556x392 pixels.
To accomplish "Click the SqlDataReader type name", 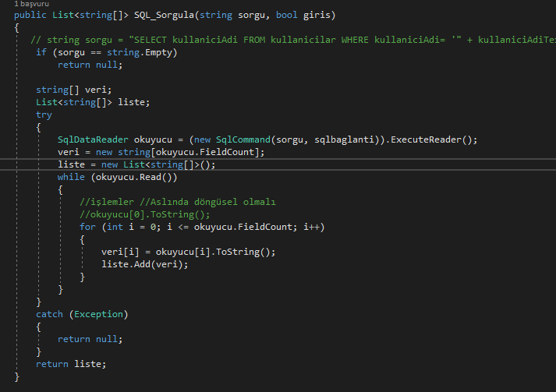I will [x=93, y=139].
